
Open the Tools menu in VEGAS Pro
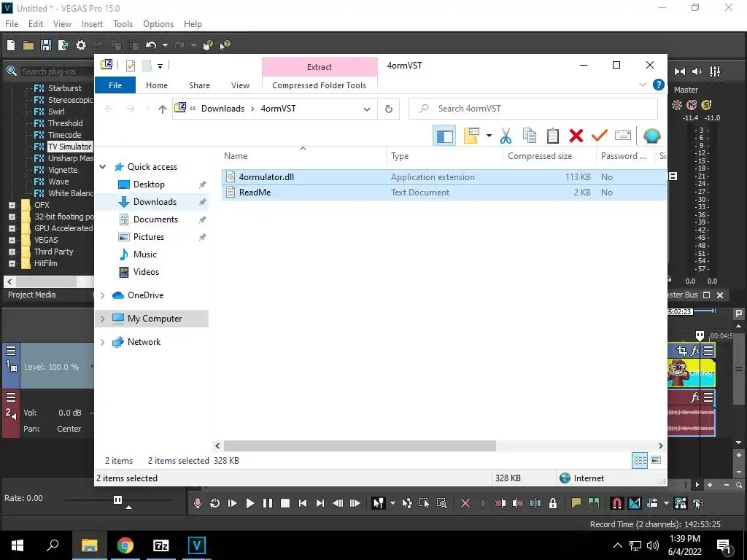click(x=123, y=24)
